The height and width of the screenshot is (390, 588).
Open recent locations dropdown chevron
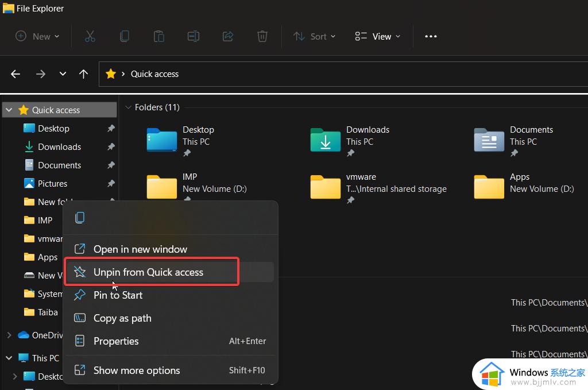[63, 74]
